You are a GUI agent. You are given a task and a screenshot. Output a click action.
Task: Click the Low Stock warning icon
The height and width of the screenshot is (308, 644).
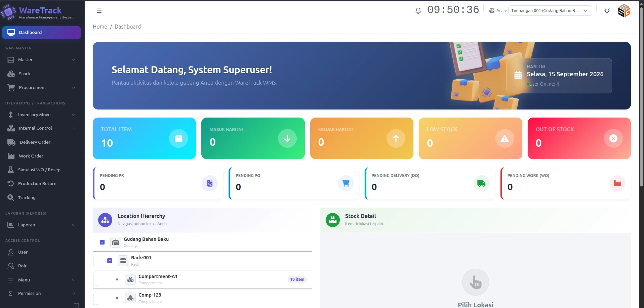[x=505, y=138]
